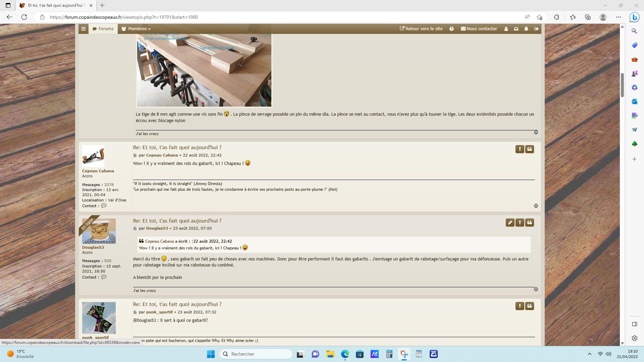Open Copeau Cabana's profile link in quote

159,241
